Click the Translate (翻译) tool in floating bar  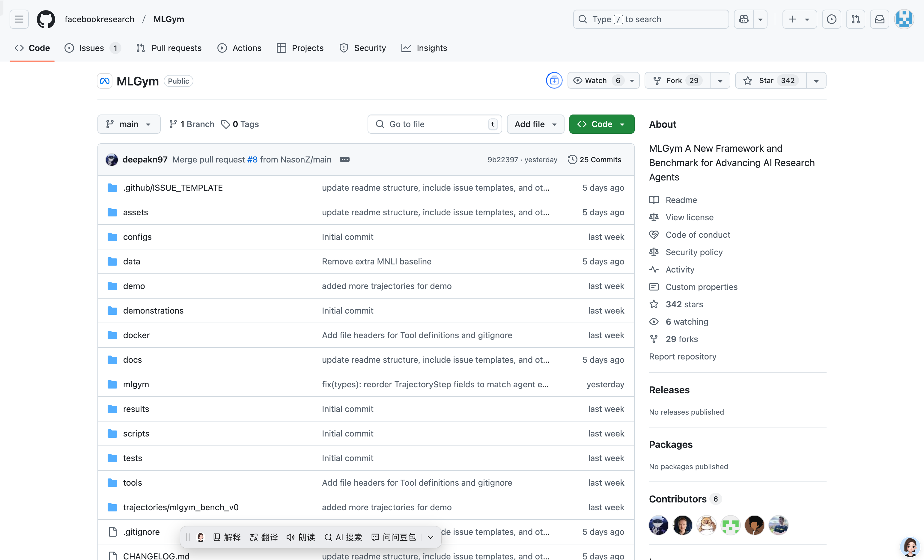(x=264, y=538)
